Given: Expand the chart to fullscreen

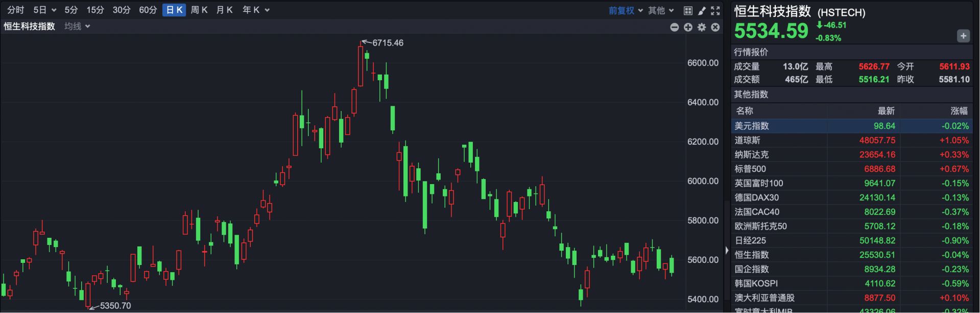Looking at the screenshot, I should coord(715,10).
